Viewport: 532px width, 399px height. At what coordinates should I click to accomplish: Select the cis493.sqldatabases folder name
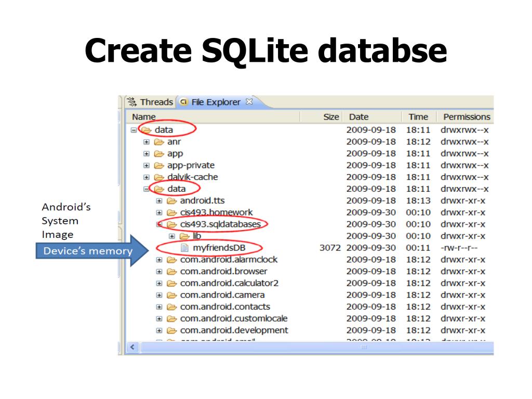[220, 224]
